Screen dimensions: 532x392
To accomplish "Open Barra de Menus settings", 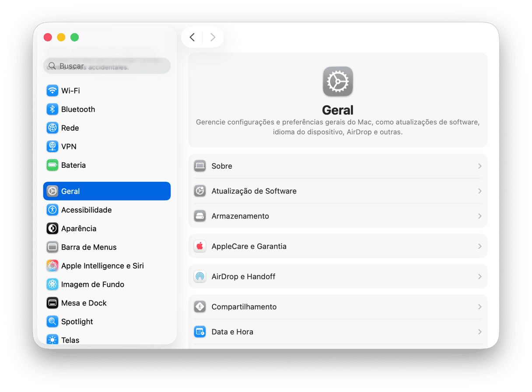I will (x=89, y=247).
